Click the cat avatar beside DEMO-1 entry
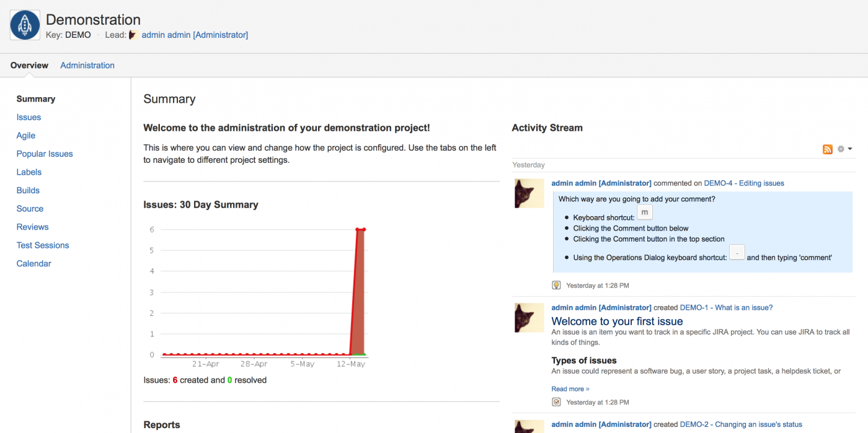The width and height of the screenshot is (868, 433). click(529, 317)
